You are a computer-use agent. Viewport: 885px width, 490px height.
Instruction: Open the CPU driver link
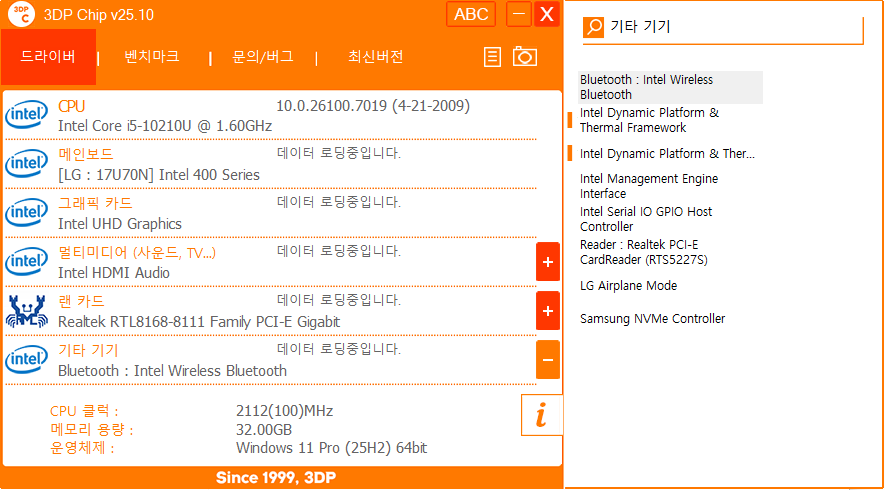[x=72, y=106]
